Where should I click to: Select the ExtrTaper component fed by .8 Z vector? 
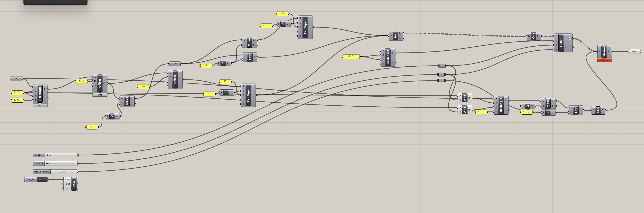tap(248, 95)
